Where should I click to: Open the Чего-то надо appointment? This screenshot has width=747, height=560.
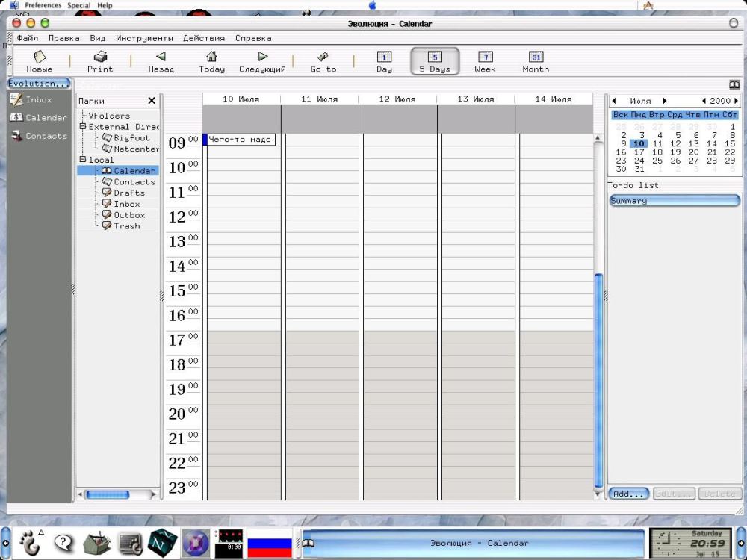click(x=240, y=140)
